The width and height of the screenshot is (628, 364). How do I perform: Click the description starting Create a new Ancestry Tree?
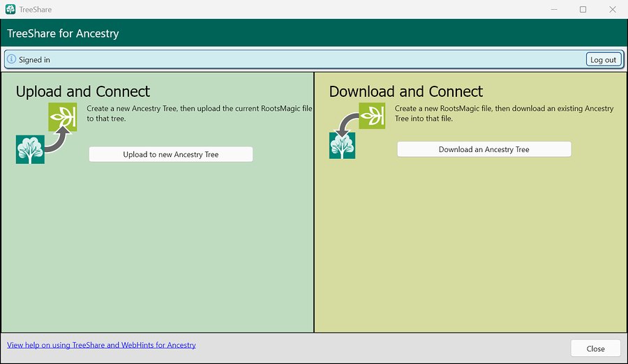[x=200, y=114]
